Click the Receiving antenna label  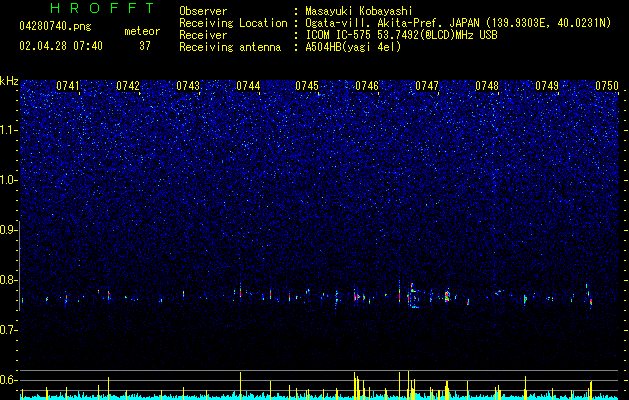pyautogui.click(x=230, y=47)
